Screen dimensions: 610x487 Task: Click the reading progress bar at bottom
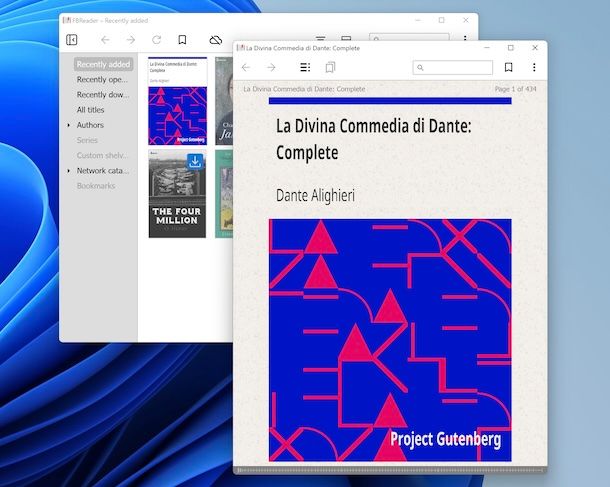390,470
